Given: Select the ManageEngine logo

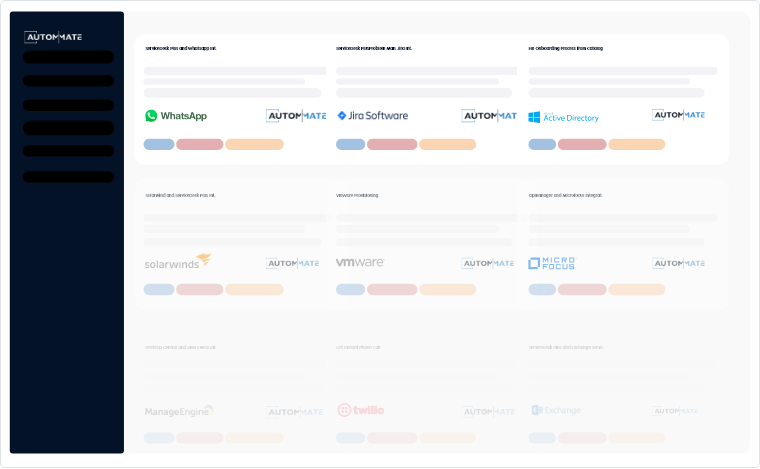Looking at the screenshot, I should (179, 411).
